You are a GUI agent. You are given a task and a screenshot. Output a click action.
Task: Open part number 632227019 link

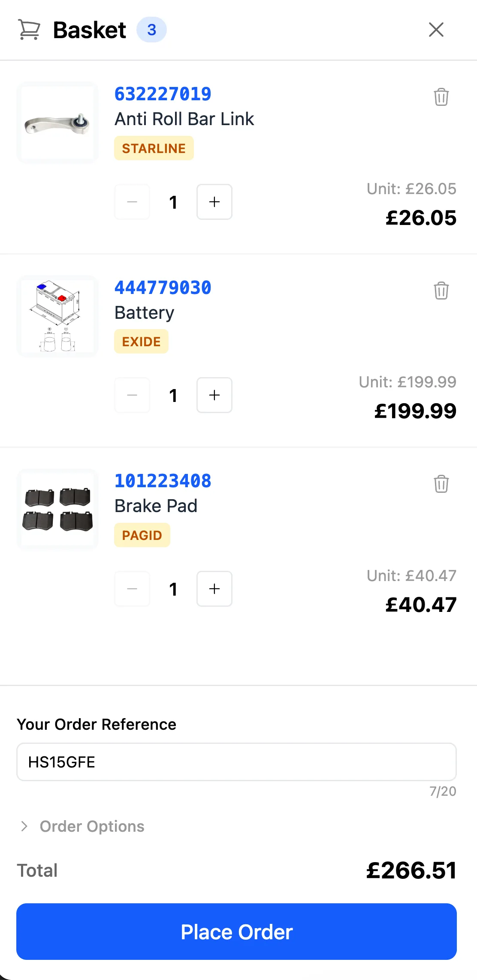tap(163, 94)
